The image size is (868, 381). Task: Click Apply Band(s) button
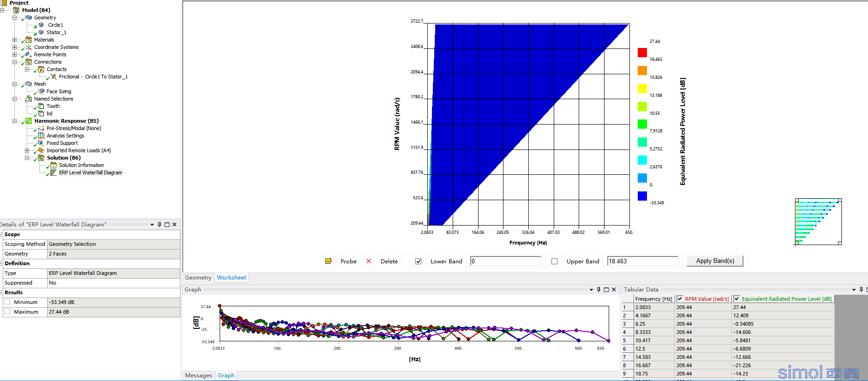715,261
